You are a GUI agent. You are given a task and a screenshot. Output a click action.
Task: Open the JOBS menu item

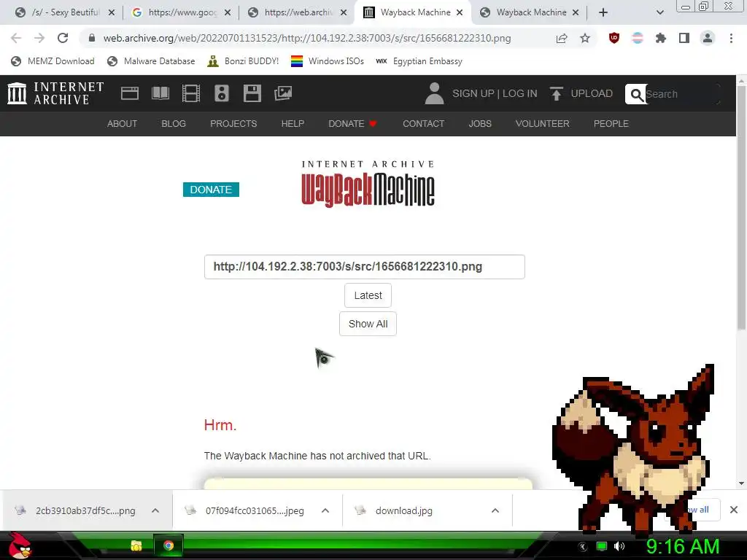[x=480, y=124]
